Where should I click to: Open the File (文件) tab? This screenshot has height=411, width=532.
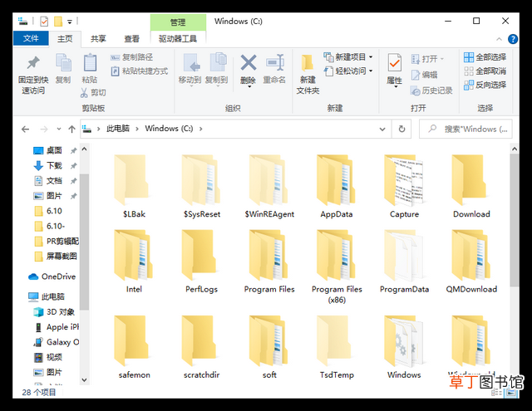(31, 38)
